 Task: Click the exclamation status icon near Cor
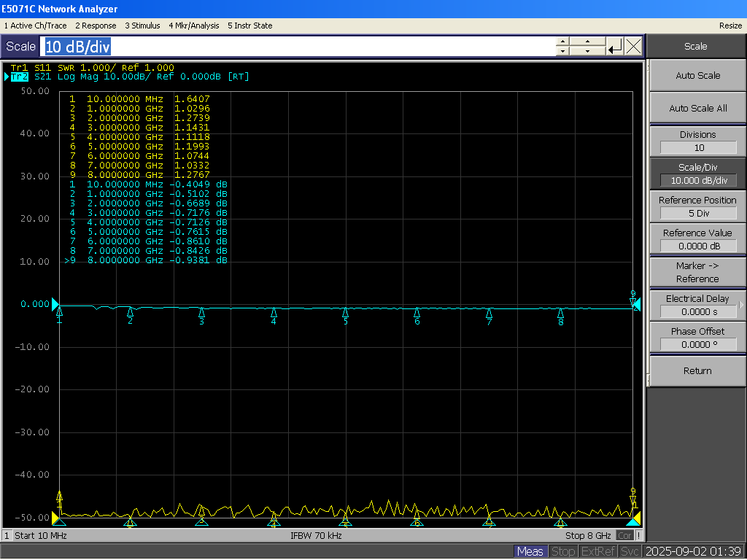[x=639, y=536]
